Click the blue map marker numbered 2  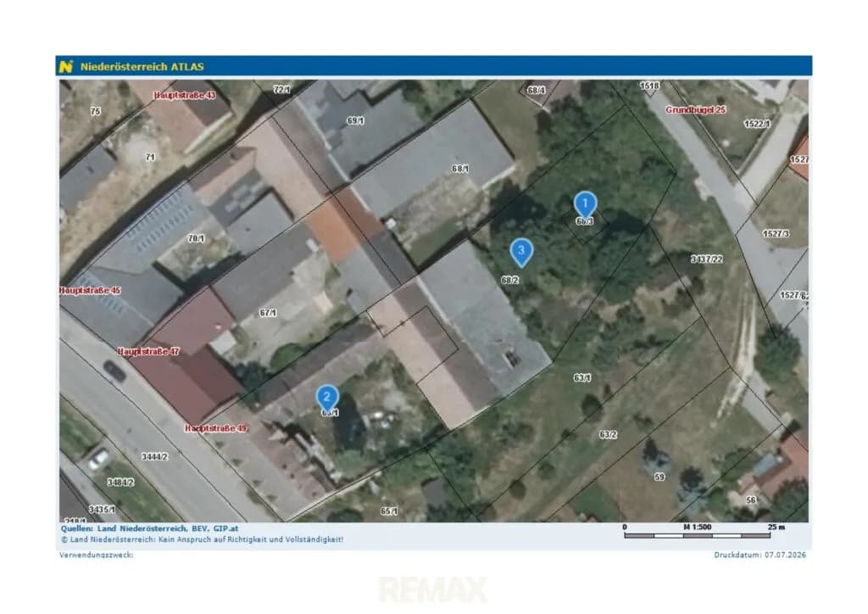327,398
